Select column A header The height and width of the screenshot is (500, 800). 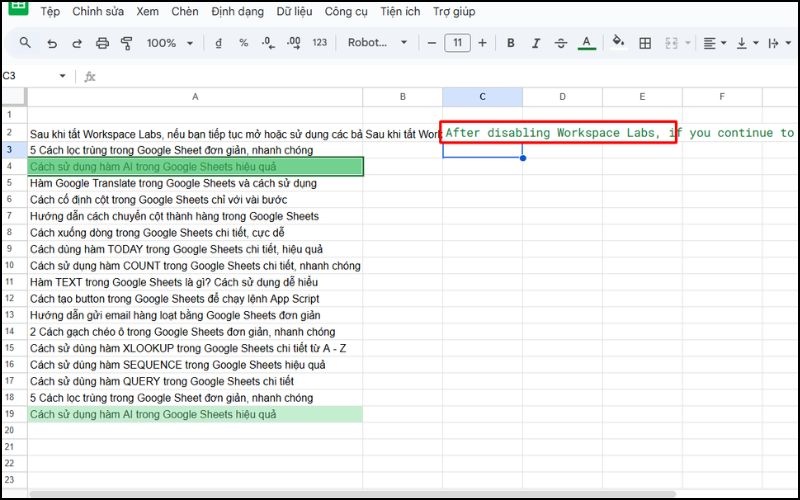pos(195,97)
